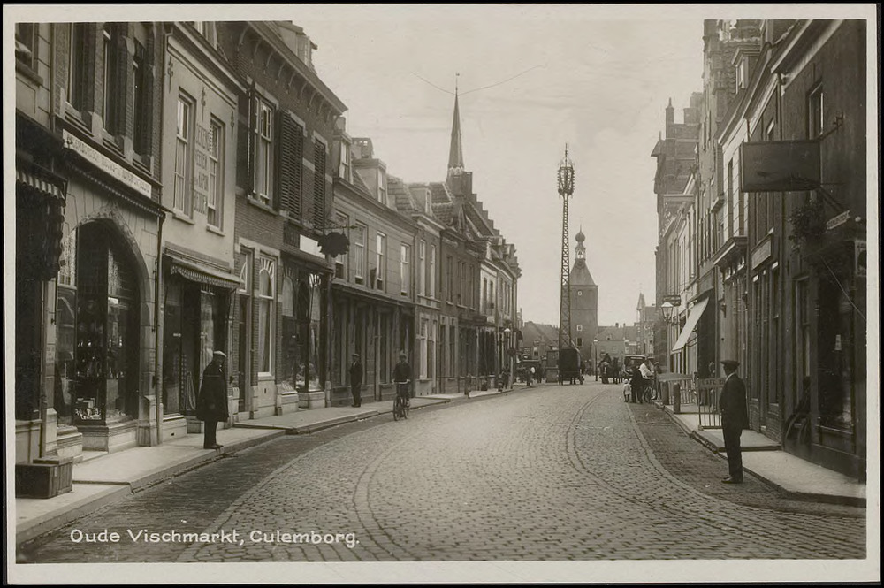Screen dimensions: 884x588
Task: Click the wooden crate on left sidewalk
Action: 44,477
